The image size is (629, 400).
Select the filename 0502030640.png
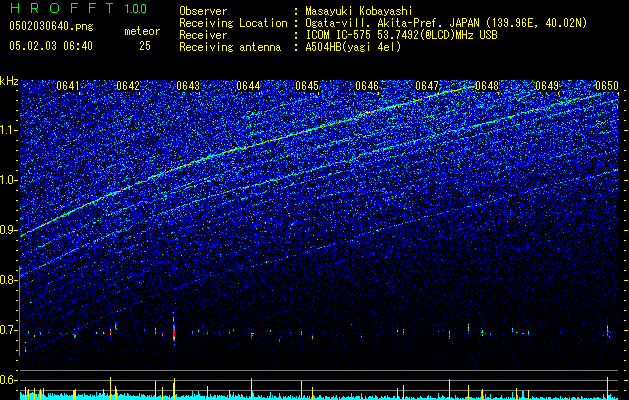(51, 27)
